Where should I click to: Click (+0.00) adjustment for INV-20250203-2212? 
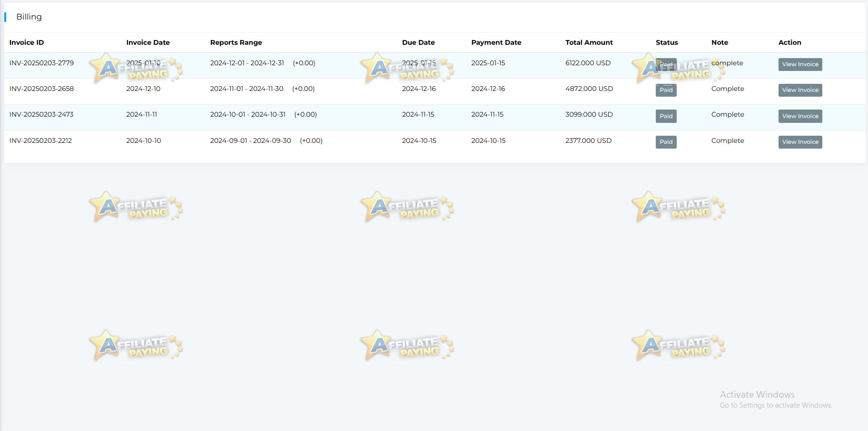pos(311,140)
